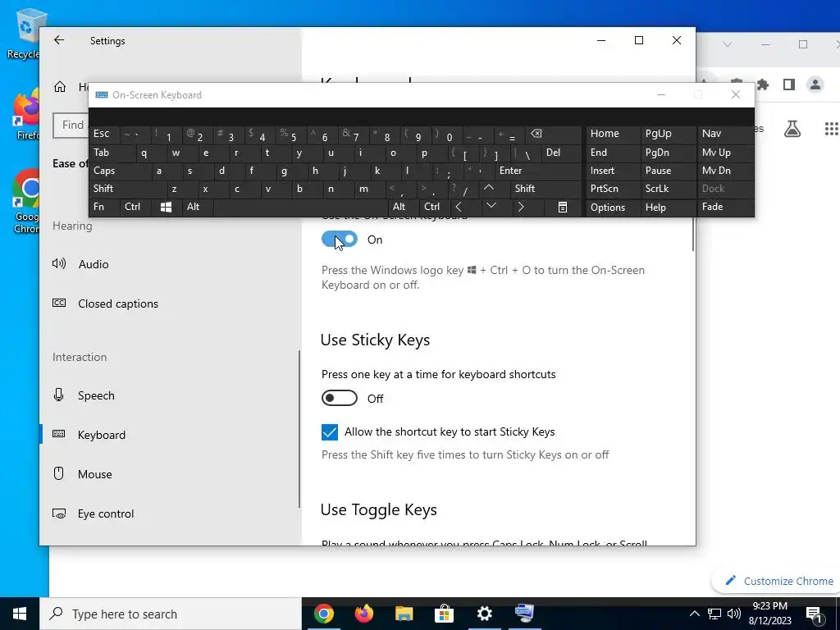Tap the ScrLk key on On-Screen Keyboard
The image size is (840, 630).
point(668,189)
